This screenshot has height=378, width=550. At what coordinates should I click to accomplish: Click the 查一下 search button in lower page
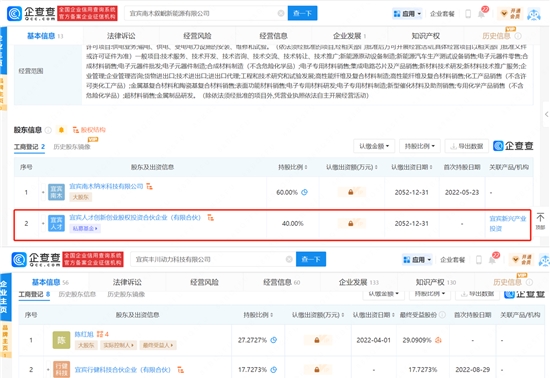[x=311, y=259]
